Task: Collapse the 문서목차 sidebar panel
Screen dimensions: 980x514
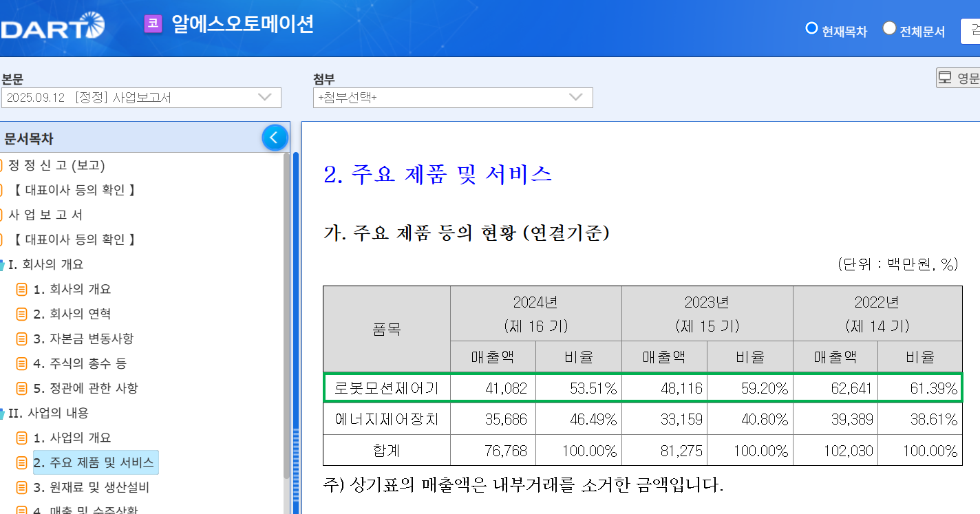Action: click(275, 137)
